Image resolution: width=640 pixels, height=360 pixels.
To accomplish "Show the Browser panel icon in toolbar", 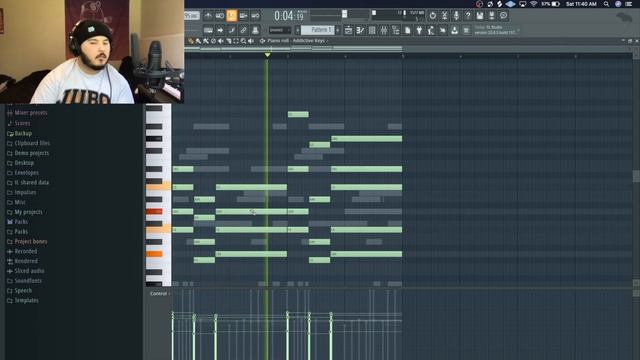I will point(396,30).
